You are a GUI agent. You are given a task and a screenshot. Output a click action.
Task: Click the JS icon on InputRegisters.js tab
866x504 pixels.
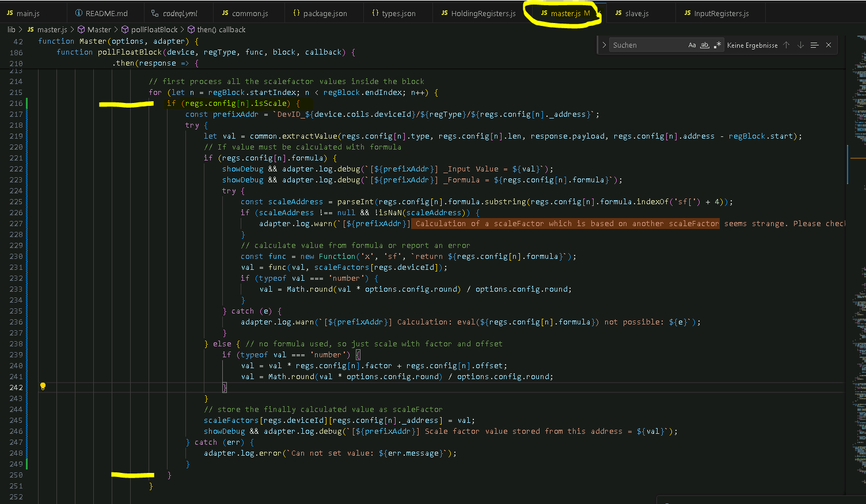(688, 13)
